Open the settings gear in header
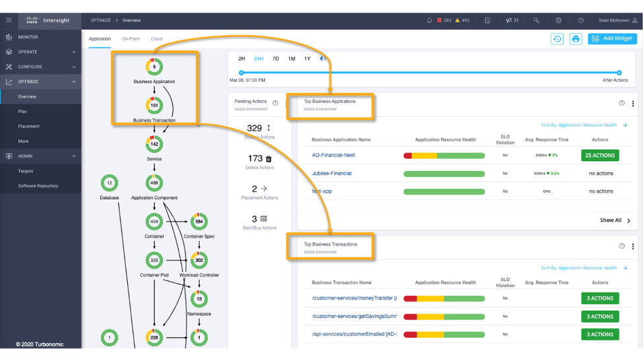 coord(558,20)
